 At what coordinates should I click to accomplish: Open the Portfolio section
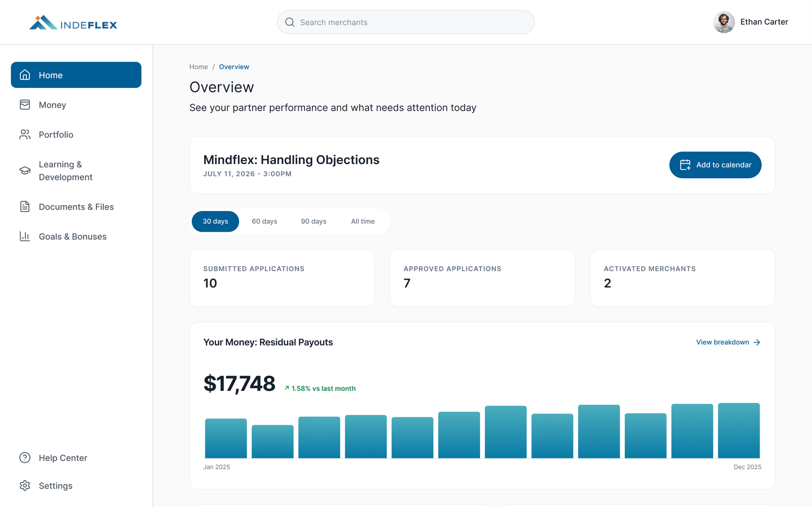tap(76, 134)
